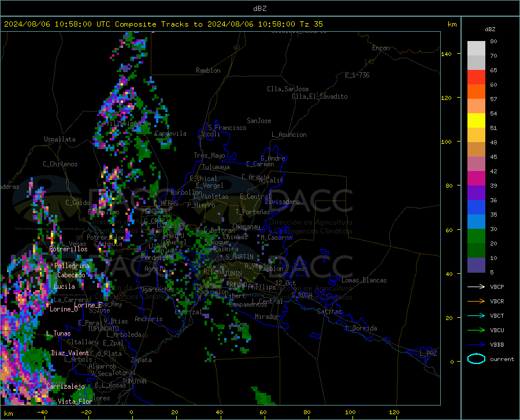Click the 0 km horizontal axis tick
The image size is (520, 420).
[x=132, y=412]
